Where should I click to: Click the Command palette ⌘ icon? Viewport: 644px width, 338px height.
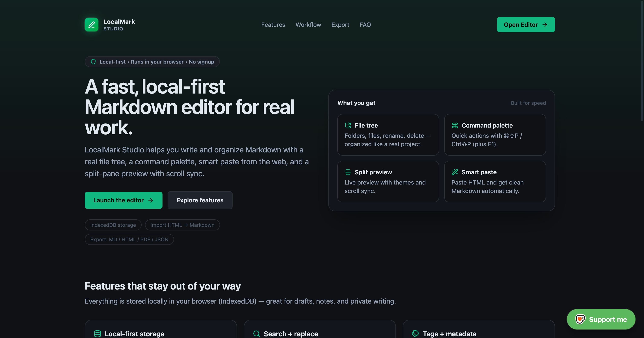pos(454,125)
